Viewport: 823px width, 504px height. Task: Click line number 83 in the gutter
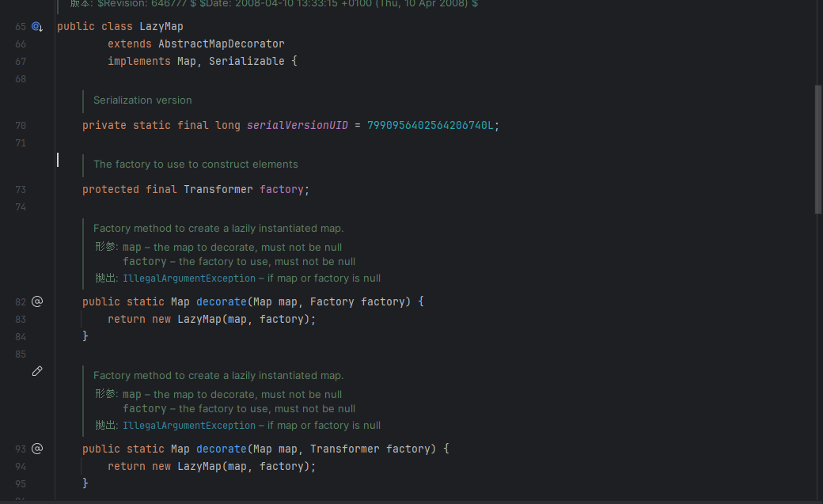[21, 320]
